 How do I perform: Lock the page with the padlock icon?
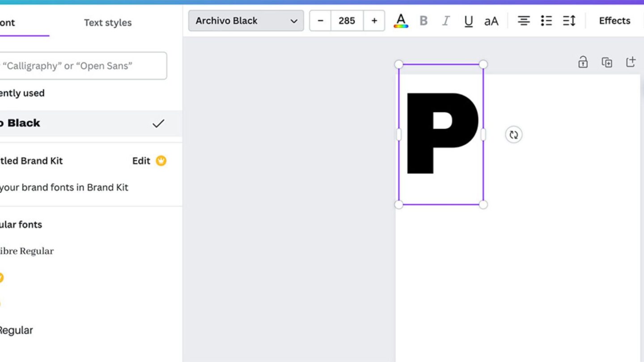[583, 62]
